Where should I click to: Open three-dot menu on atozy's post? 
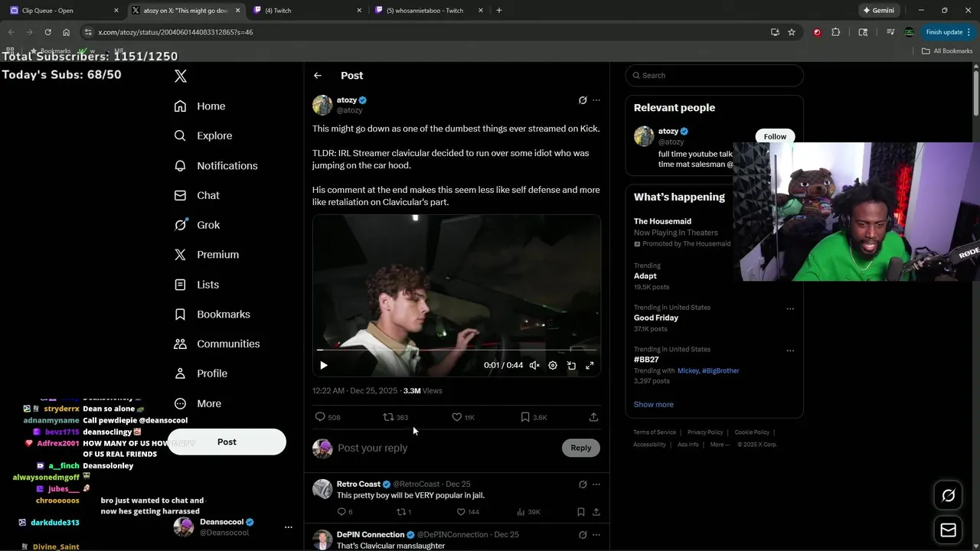coord(596,100)
